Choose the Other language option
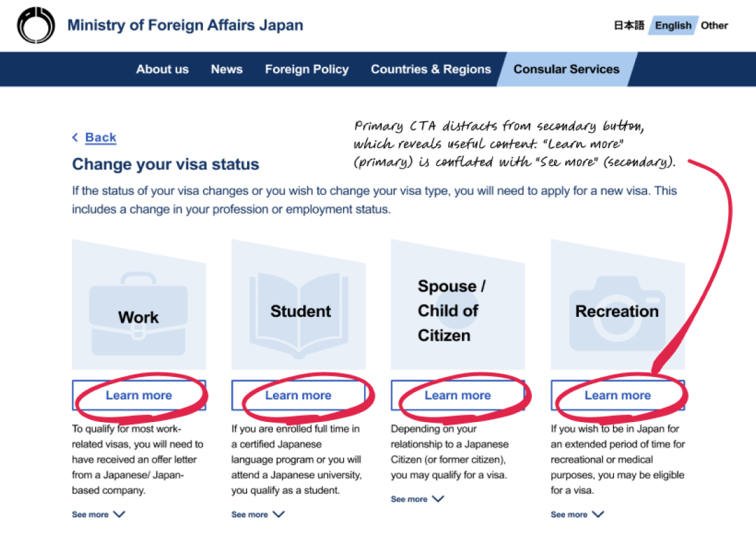 click(714, 26)
